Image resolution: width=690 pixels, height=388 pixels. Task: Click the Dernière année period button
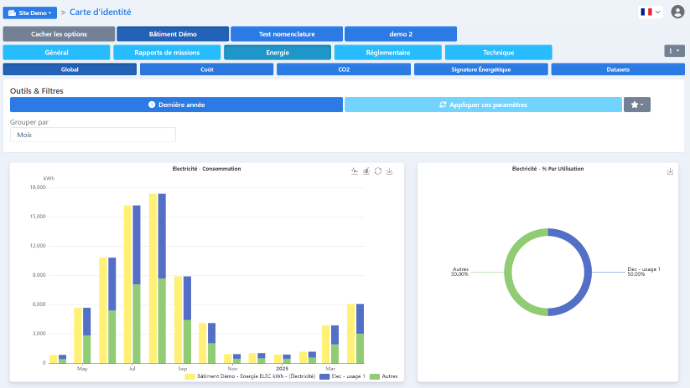coord(176,105)
